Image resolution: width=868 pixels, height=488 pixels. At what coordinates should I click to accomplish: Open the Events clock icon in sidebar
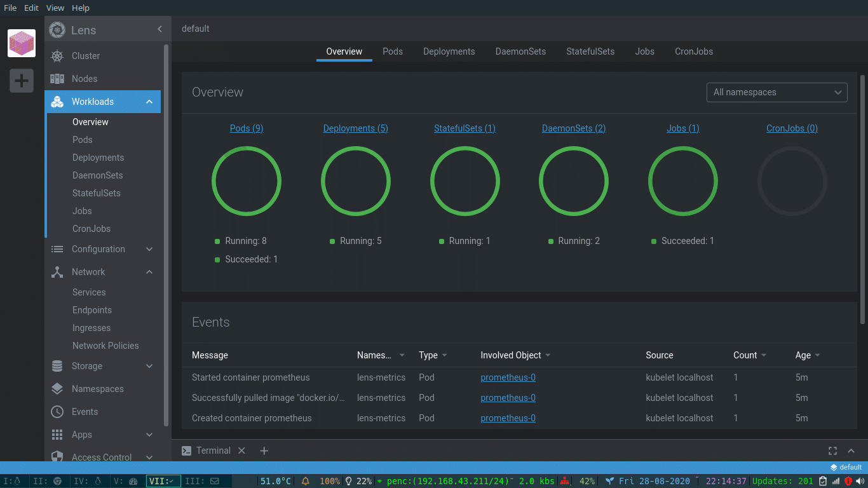[x=57, y=411]
